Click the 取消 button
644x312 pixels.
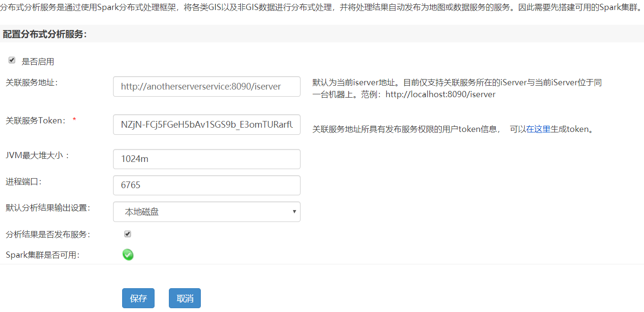[x=185, y=298]
